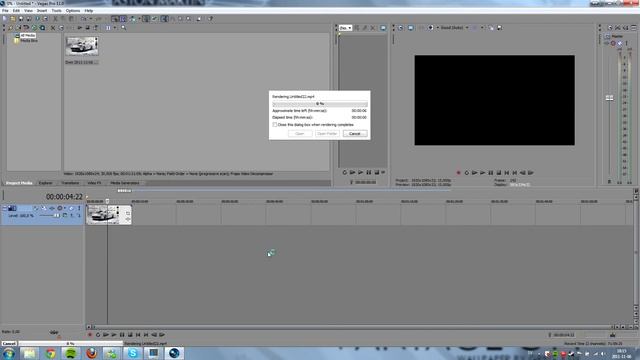This screenshot has width=640, height=360.
Task: Select the Zoom Edit tool in main toolbar
Action: point(188,19)
